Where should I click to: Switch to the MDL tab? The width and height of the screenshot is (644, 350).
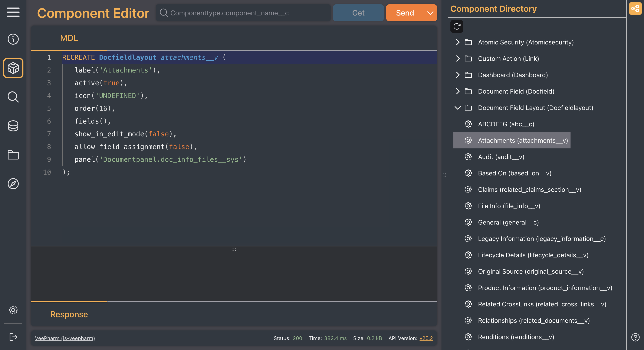[x=69, y=38]
